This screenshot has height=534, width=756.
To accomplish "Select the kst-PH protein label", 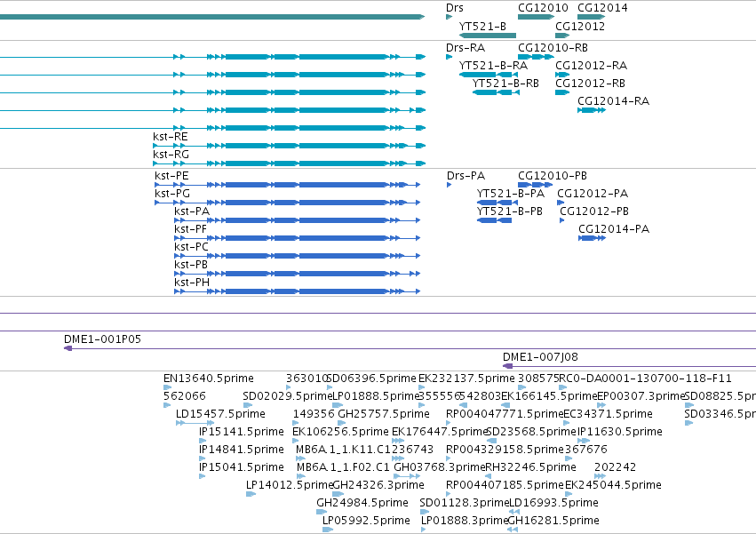I will [x=192, y=283].
